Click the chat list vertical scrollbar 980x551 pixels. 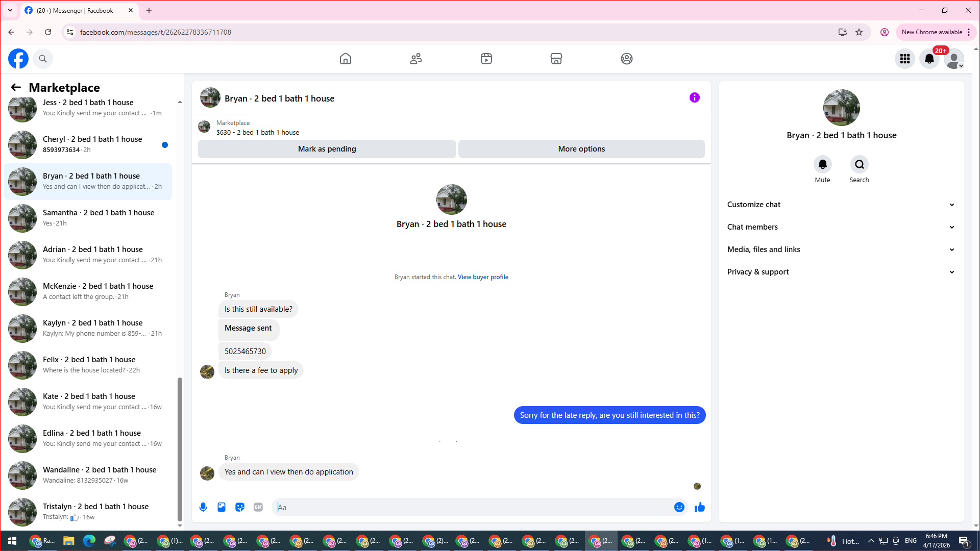(x=180, y=449)
